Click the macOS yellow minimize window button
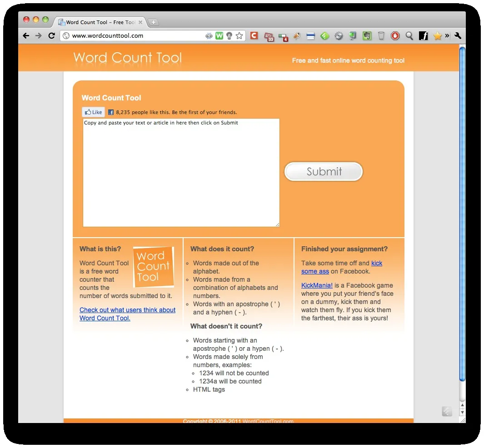 click(x=36, y=20)
